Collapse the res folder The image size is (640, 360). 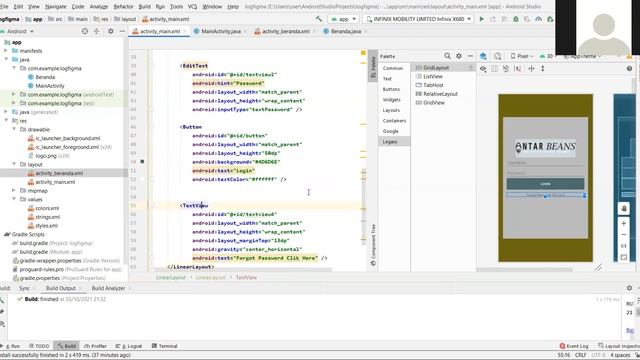pyautogui.click(x=6, y=120)
